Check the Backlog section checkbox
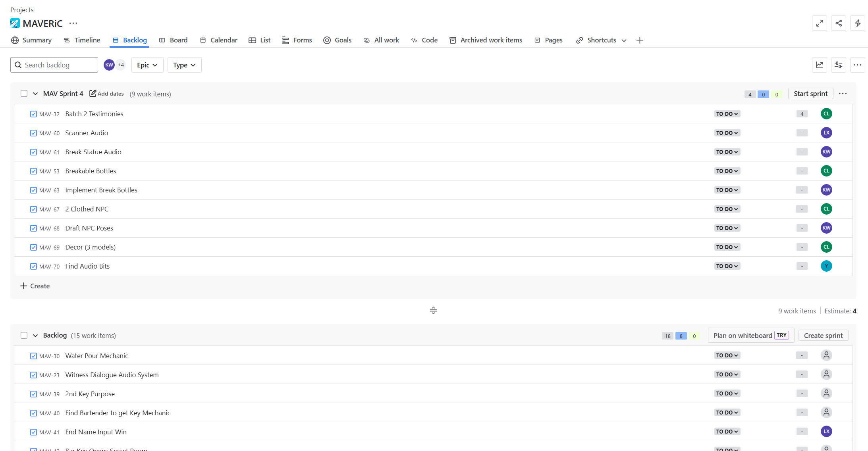The image size is (868, 451). click(x=24, y=336)
